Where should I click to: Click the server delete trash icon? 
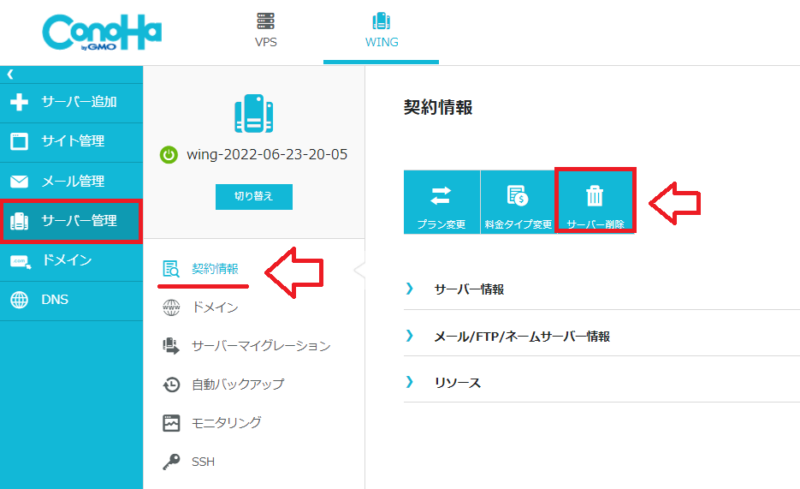594,196
